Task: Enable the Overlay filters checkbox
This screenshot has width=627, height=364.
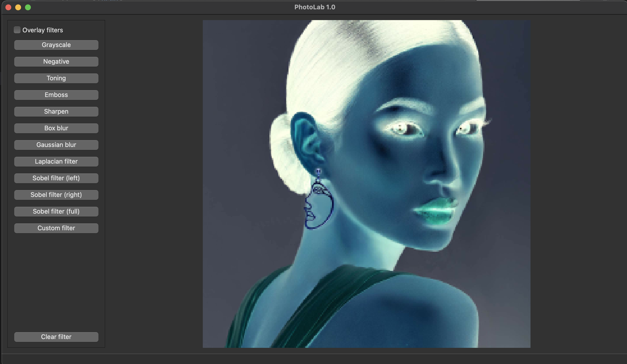Action: [17, 30]
